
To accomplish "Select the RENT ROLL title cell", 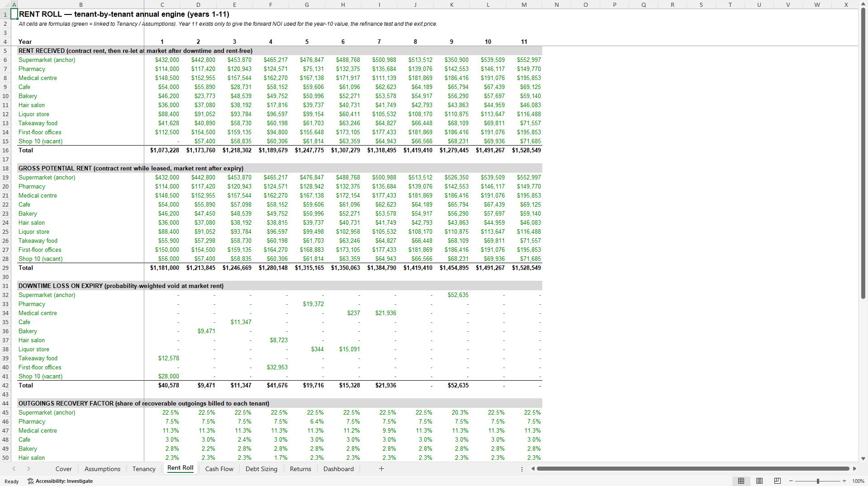I will 124,14.
